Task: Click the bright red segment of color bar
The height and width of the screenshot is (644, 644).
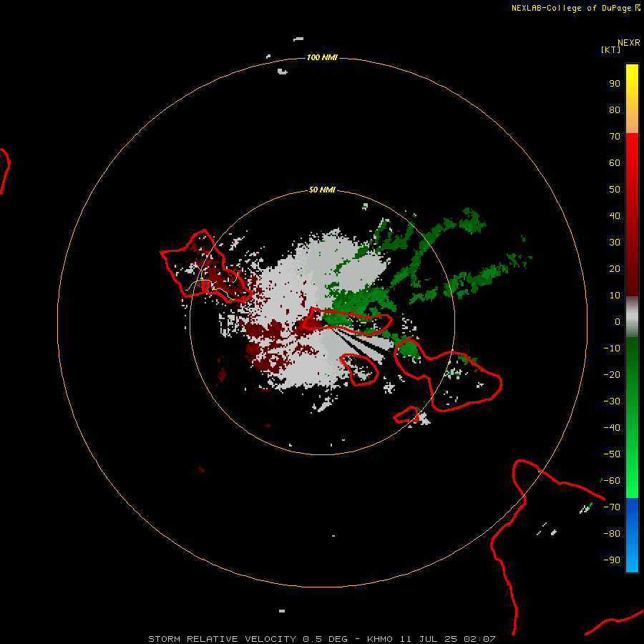Action: click(x=632, y=215)
